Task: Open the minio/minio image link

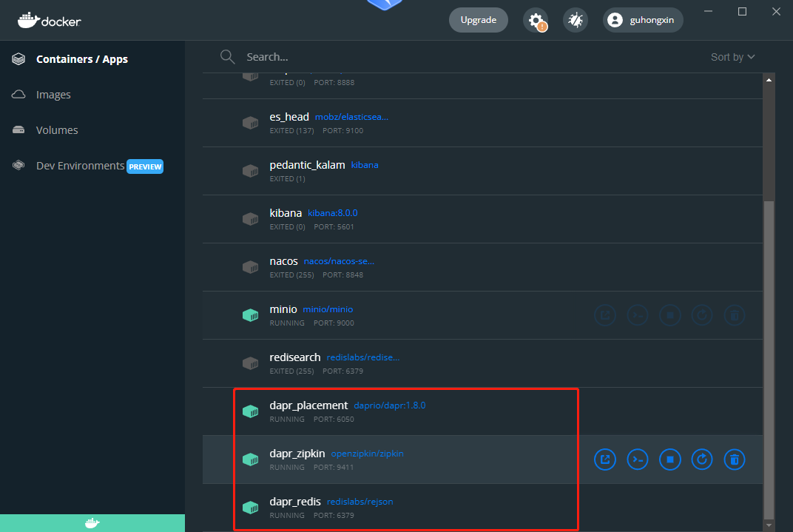Action: 328,309
